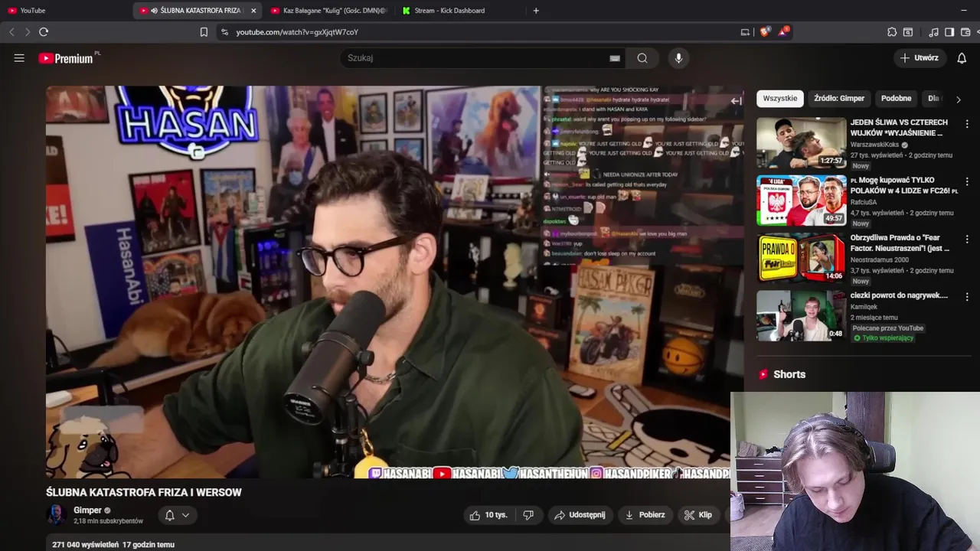Open the browser extensions puzzle icon
The height and width of the screenshot is (551, 980).
(x=892, y=32)
